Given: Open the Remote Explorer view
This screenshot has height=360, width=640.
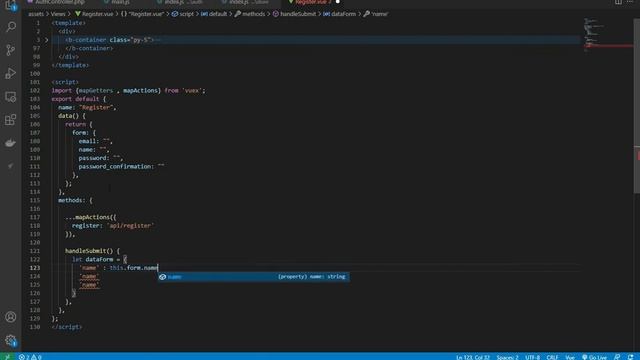Looking at the screenshot, I should point(11,97).
